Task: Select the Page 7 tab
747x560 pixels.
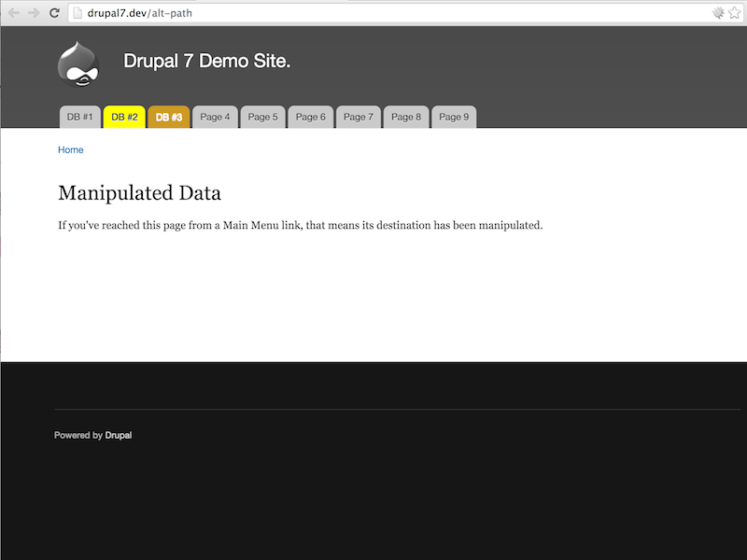Action: coord(358,117)
